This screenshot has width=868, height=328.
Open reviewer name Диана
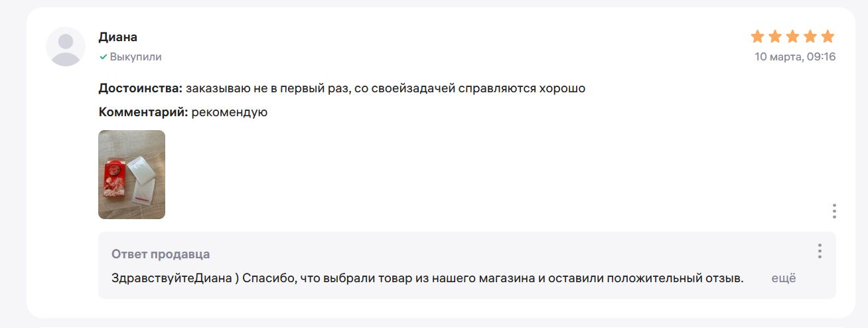coord(118,37)
